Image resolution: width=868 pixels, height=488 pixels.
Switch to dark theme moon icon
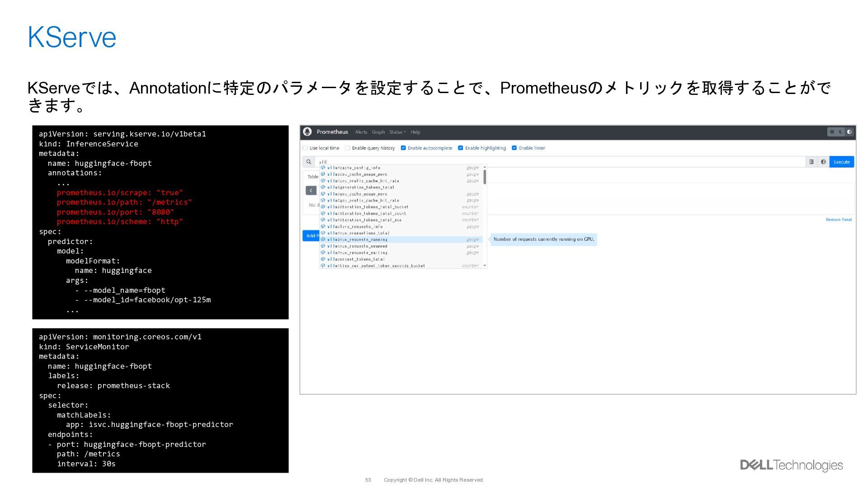pos(841,132)
